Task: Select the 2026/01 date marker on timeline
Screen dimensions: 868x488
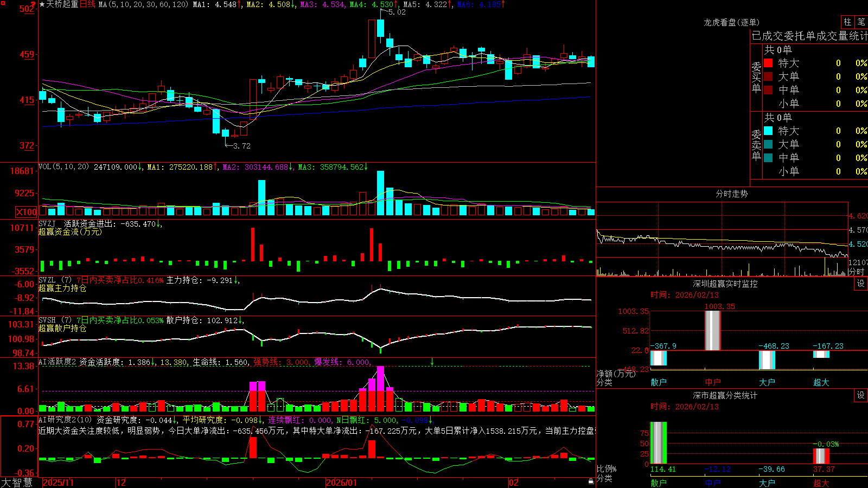Action: (342, 483)
